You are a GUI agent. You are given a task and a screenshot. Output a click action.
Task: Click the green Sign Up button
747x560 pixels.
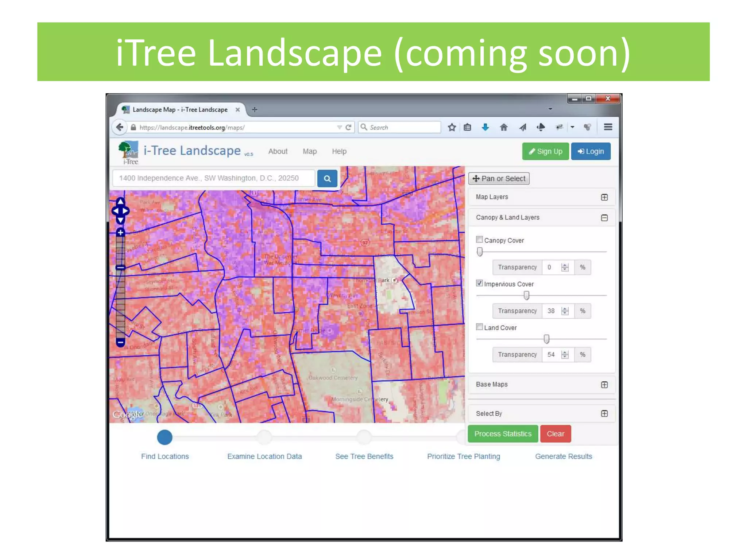pos(545,151)
